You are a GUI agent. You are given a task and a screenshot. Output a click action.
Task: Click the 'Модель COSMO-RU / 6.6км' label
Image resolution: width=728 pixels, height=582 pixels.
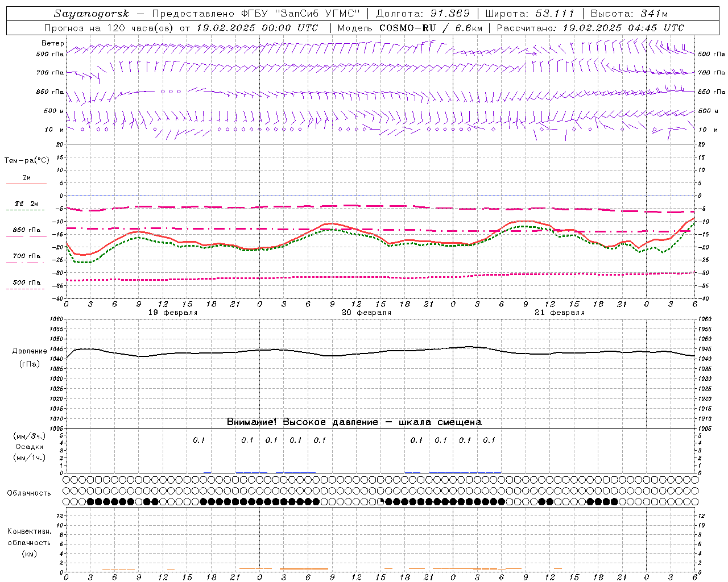409,28
